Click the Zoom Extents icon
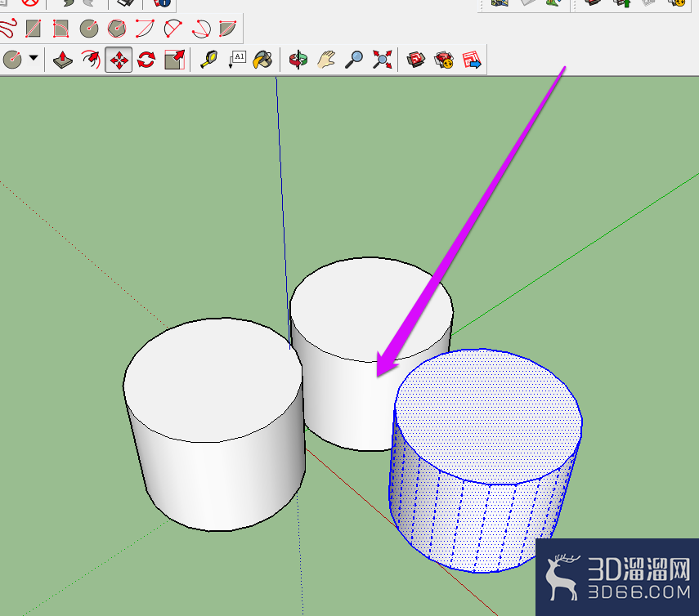This screenshot has height=616, width=699. coord(383,60)
